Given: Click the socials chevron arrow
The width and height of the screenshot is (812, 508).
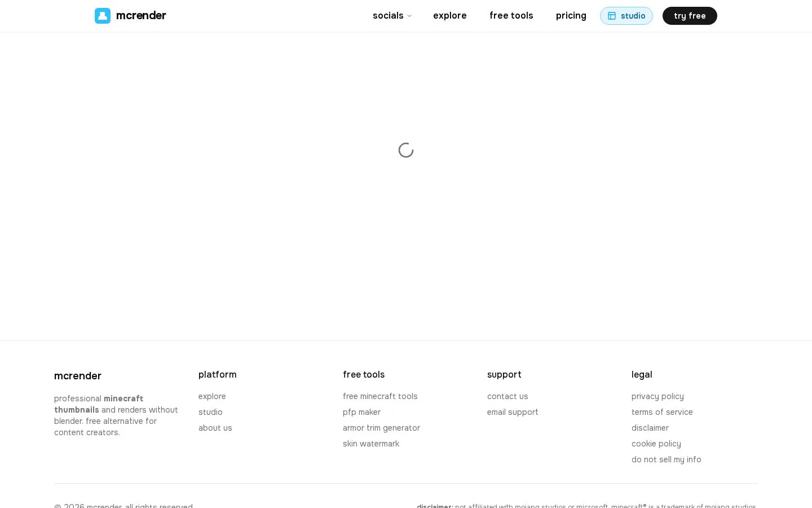Looking at the screenshot, I should pyautogui.click(x=409, y=16).
